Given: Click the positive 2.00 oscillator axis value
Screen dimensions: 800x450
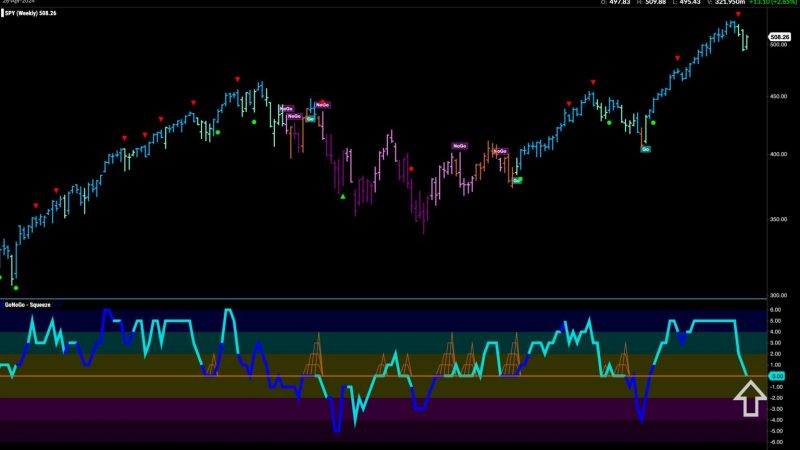Looking at the screenshot, I should [776, 354].
